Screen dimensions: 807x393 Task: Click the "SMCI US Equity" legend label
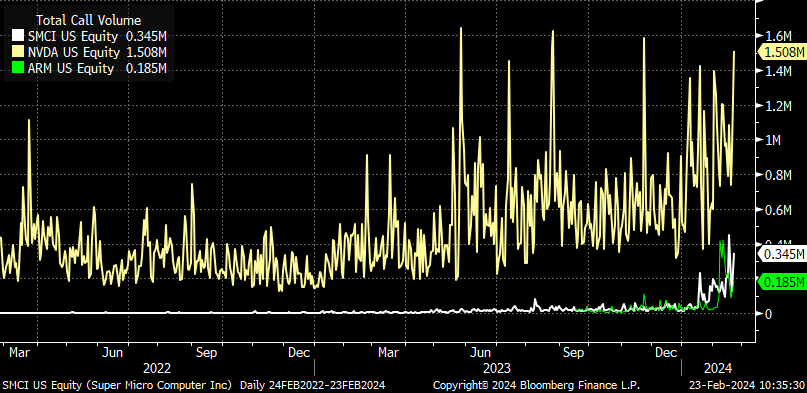pos(74,37)
